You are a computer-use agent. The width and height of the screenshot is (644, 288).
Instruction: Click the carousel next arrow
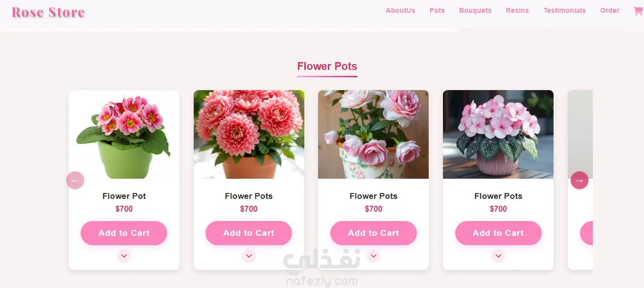(x=579, y=180)
